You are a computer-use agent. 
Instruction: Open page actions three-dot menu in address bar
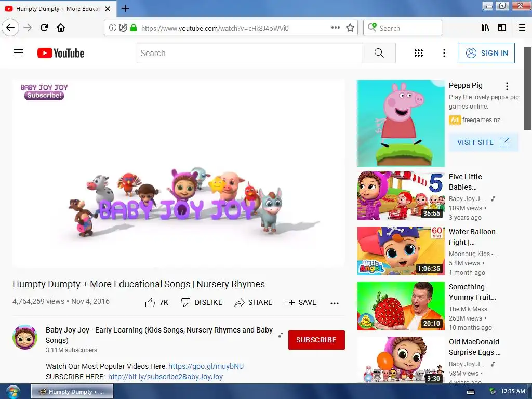336,28
